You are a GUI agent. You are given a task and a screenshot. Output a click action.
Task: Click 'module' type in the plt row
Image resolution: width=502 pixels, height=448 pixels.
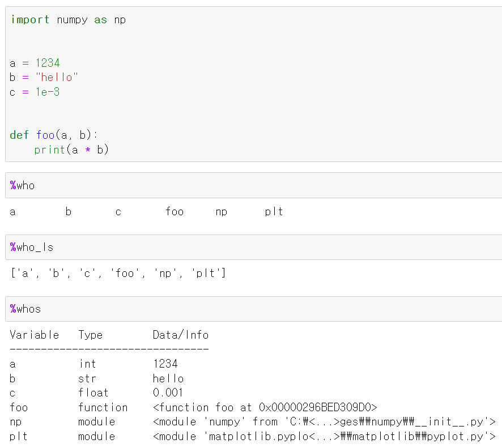[x=97, y=437]
